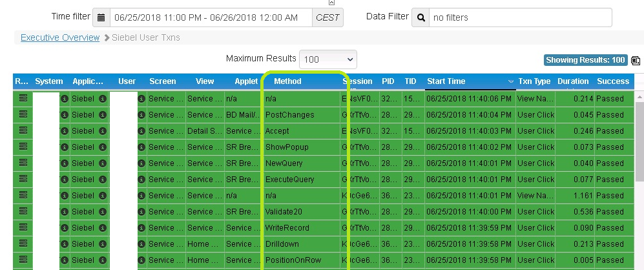644x270 pixels.
Task: Click the Start Time sort arrow
Action: pyautogui.click(x=511, y=82)
